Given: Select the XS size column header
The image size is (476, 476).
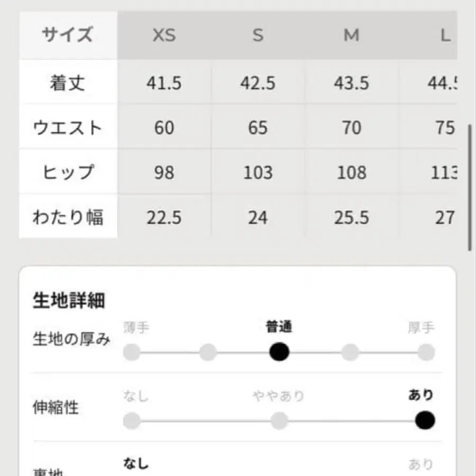Looking at the screenshot, I should click(x=164, y=35).
